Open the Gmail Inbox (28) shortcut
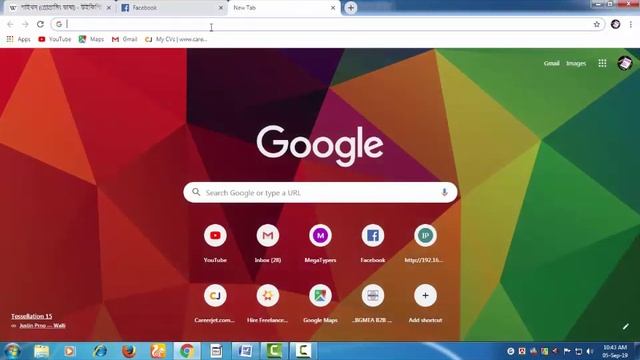640x360 pixels. point(268,236)
